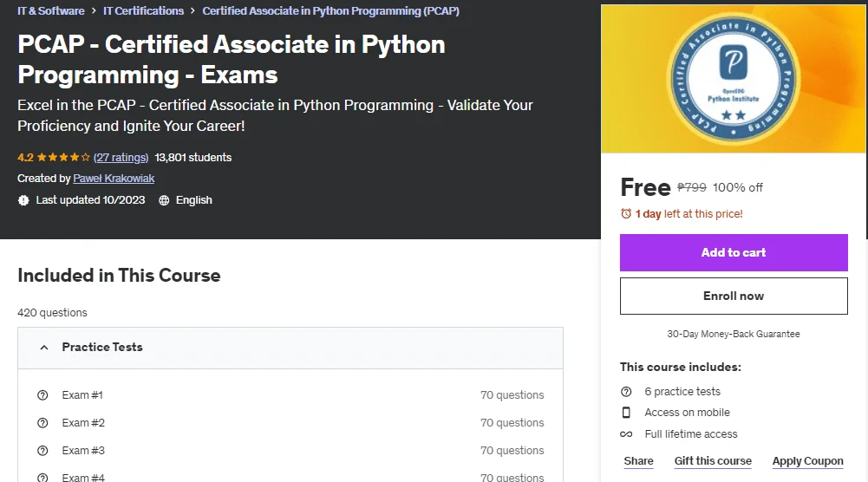Click the Access on mobile text
This screenshot has width=868, height=482.
(687, 413)
